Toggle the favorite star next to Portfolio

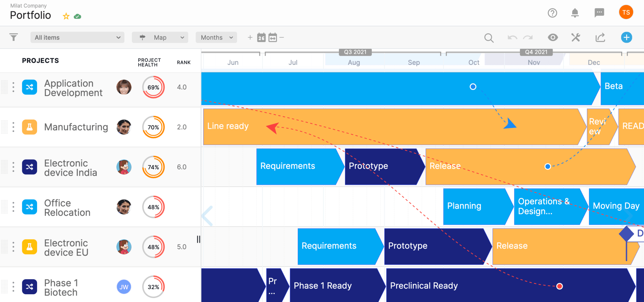click(66, 16)
